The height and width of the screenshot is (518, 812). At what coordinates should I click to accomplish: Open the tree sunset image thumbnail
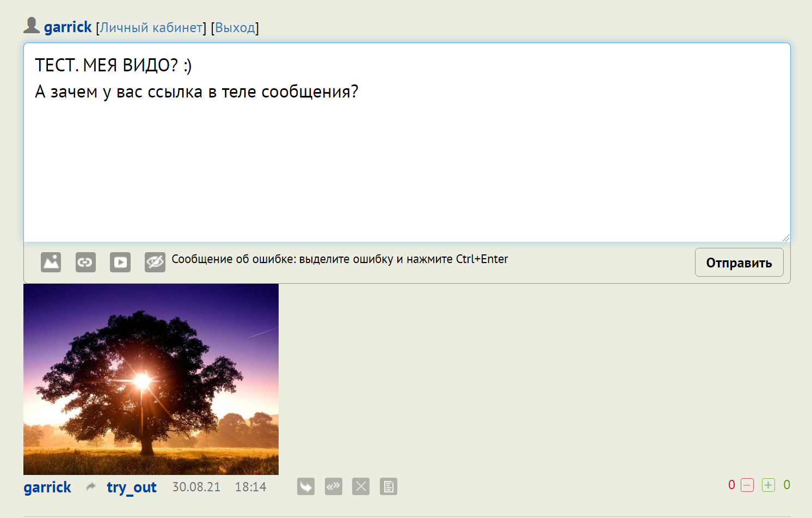pos(151,379)
